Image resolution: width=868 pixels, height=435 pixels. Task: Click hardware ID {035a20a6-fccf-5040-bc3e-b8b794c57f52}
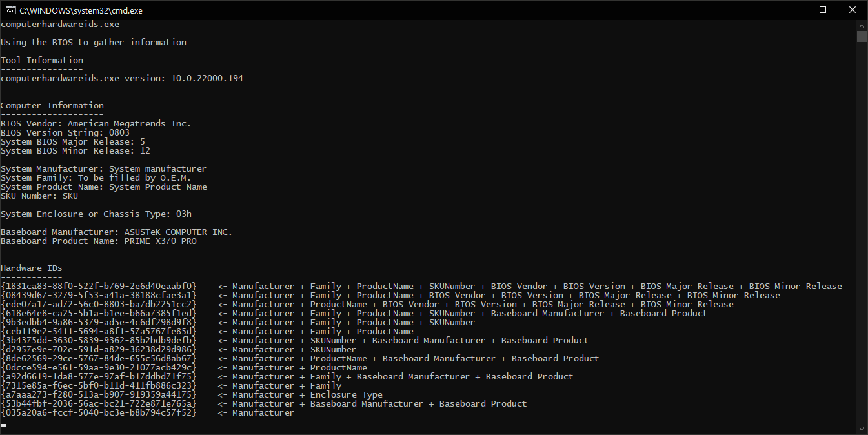click(x=99, y=412)
